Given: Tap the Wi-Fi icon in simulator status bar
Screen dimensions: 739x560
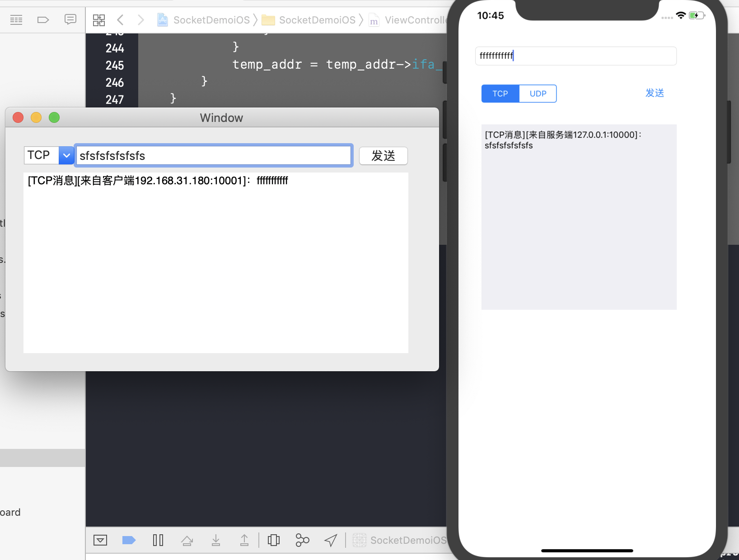Looking at the screenshot, I should click(681, 15).
